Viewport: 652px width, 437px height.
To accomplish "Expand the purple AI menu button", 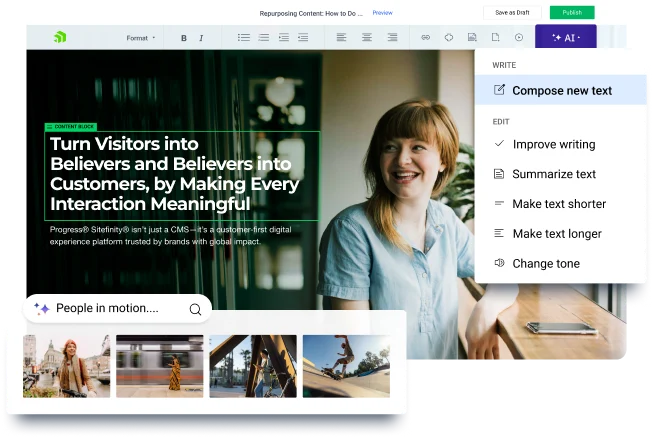I will pyautogui.click(x=565, y=37).
